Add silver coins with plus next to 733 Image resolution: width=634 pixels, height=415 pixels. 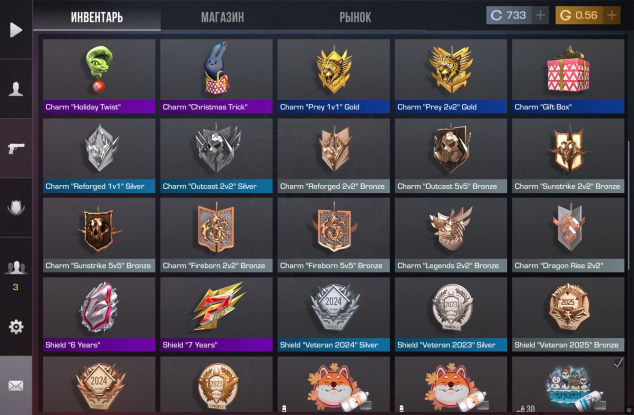tap(540, 15)
